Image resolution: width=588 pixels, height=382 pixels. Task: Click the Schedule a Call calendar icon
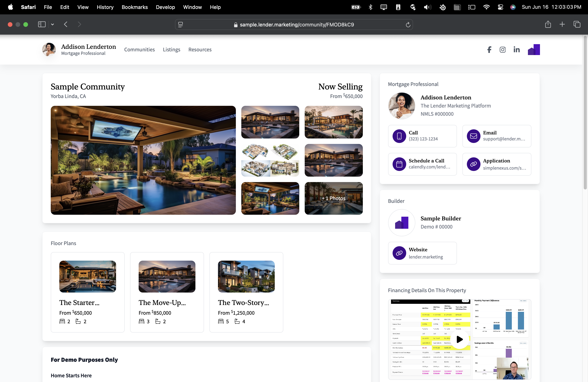pos(399,164)
